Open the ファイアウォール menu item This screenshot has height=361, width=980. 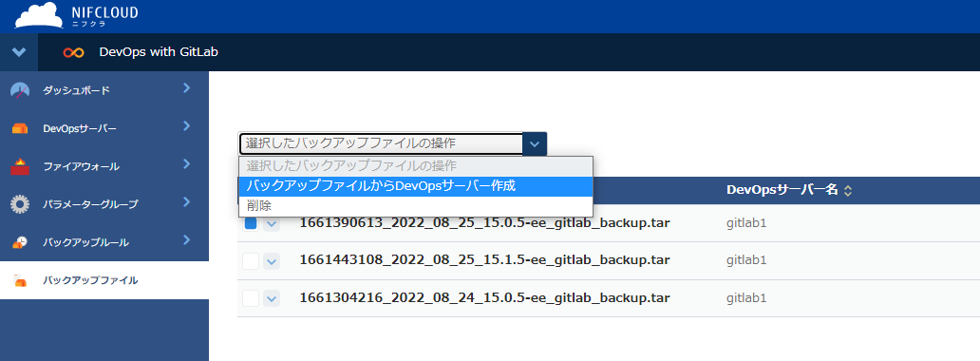104,166
